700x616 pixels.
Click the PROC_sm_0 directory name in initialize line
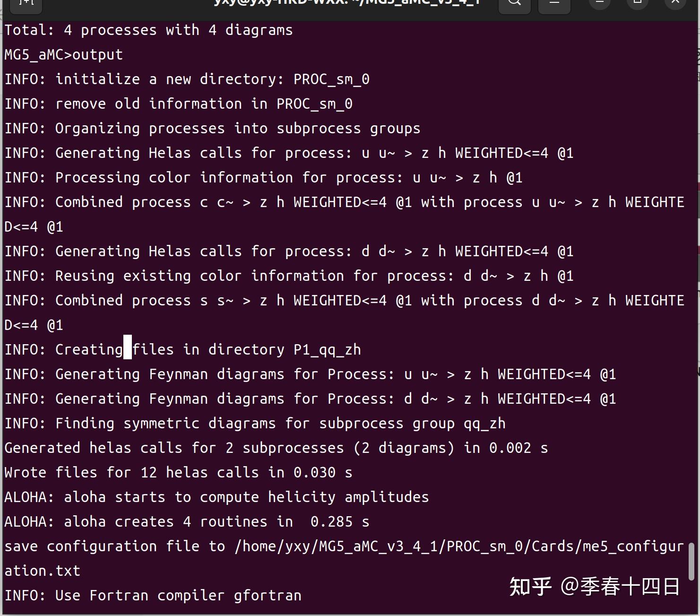[331, 79]
